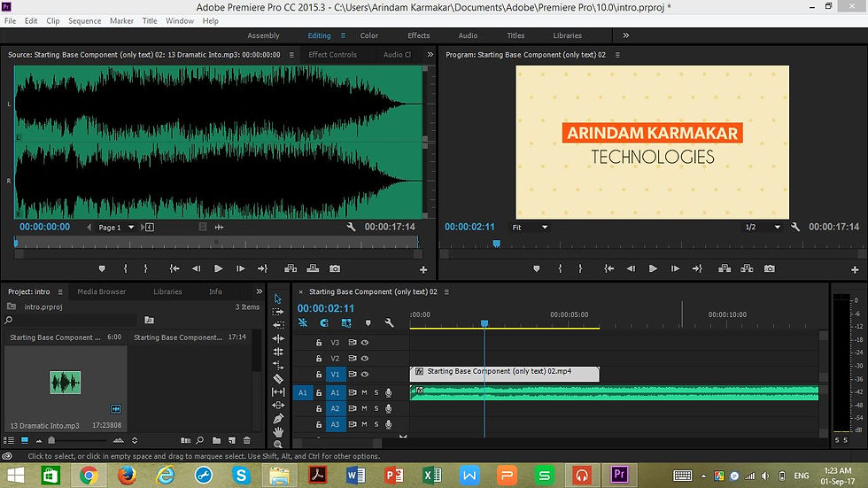
Task: Open Project panel menu
Action: [60, 291]
